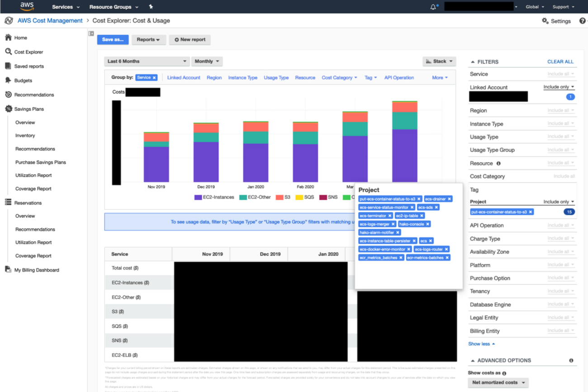Open the Stack chart type dropdown

439,61
